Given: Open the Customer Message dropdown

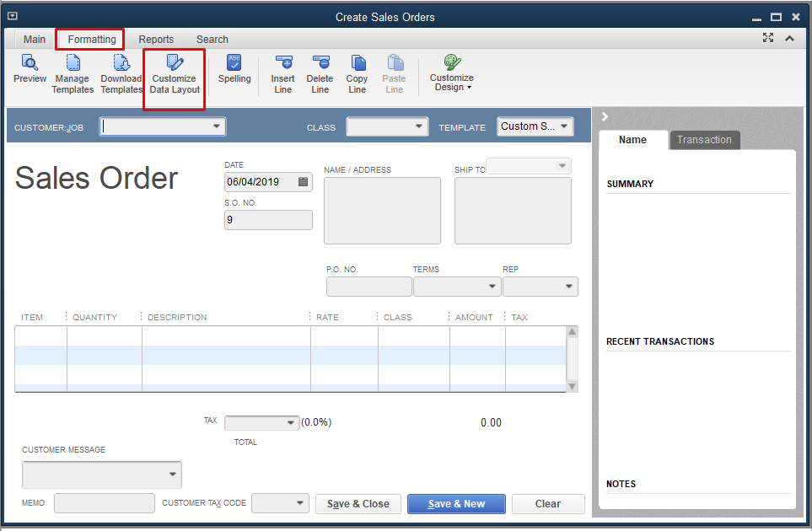Looking at the screenshot, I should coord(173,474).
